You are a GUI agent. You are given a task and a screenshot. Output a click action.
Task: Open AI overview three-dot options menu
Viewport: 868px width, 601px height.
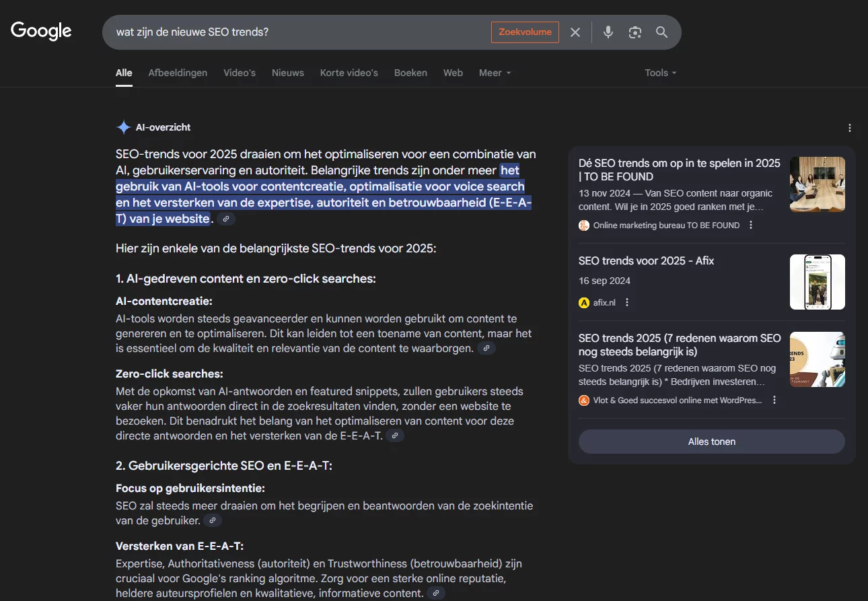(850, 128)
